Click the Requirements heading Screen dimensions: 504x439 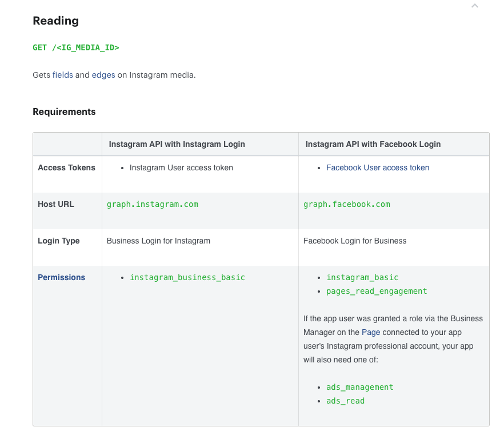click(x=64, y=111)
